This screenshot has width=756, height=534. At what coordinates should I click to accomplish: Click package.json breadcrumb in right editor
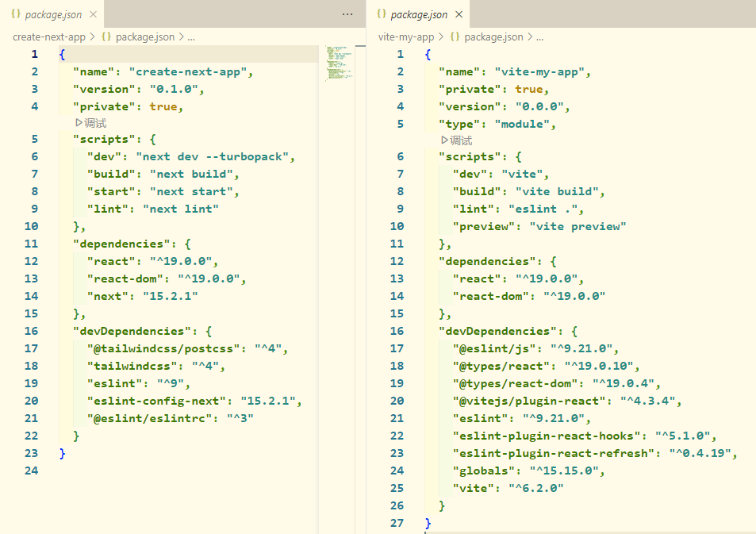click(493, 36)
